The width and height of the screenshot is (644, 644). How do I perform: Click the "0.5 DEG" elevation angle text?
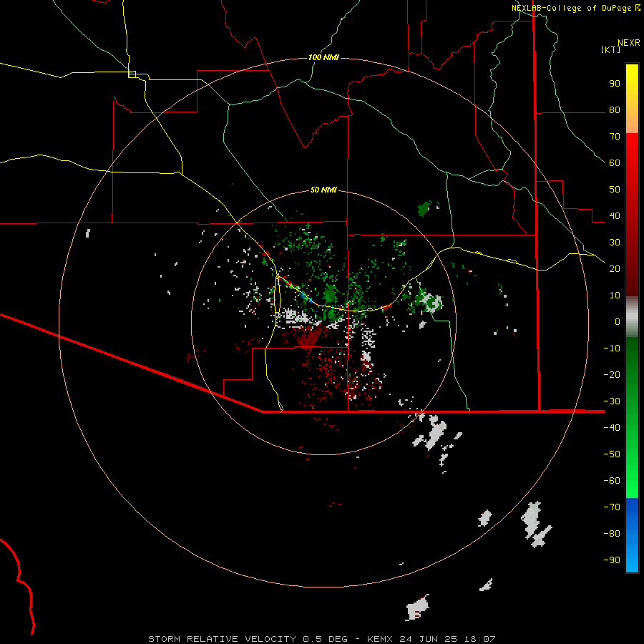pyautogui.click(x=326, y=639)
